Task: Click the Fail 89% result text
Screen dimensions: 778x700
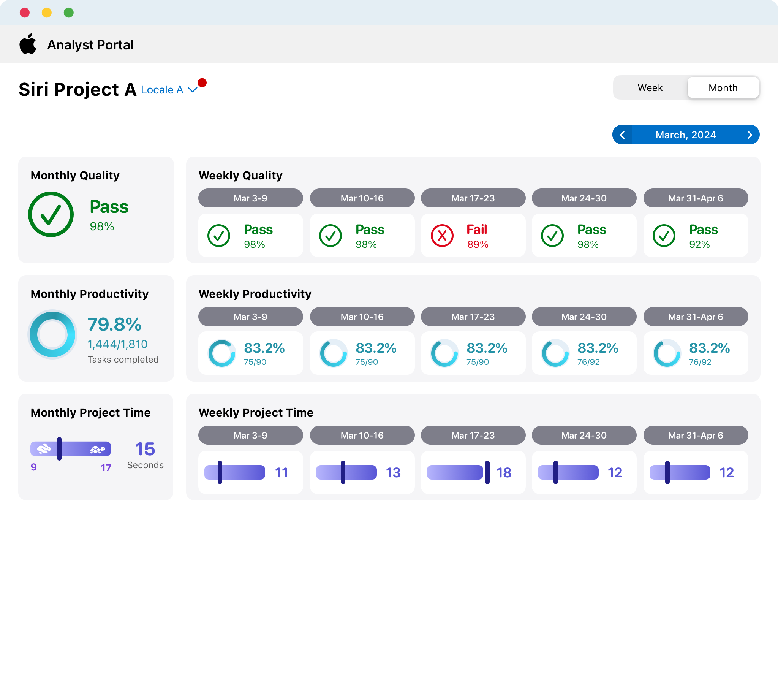Action: 477,236
